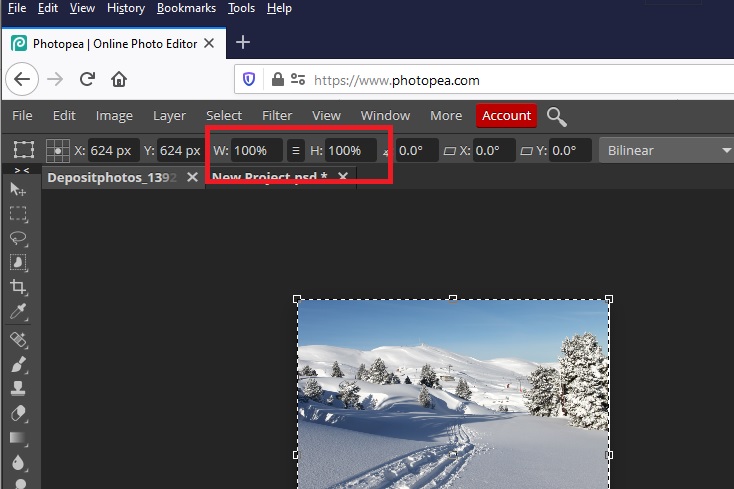Select the Rectangle Select tool
The image size is (734, 489).
[x=18, y=213]
